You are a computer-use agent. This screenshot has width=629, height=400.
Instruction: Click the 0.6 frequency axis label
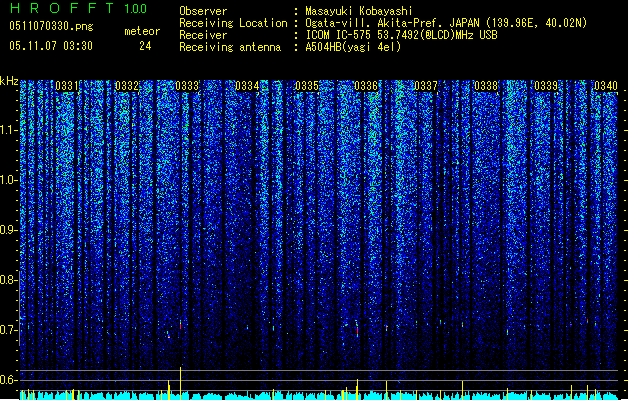tap(8, 380)
